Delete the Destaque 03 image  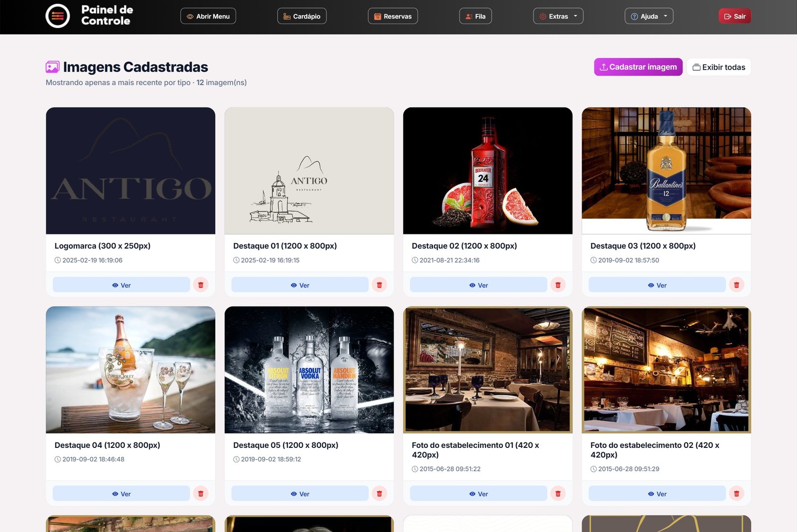tap(737, 285)
